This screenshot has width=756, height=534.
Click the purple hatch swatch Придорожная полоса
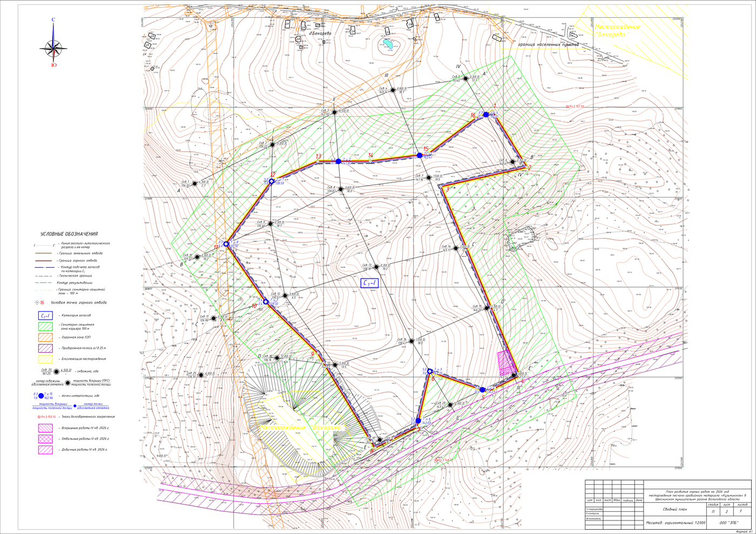coord(45,348)
